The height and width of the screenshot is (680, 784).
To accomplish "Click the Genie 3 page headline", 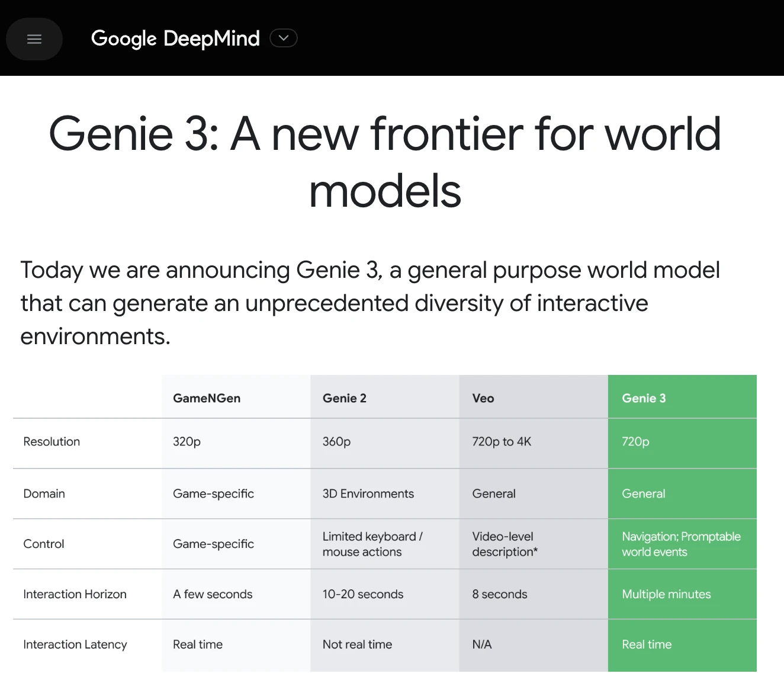I will tap(385, 162).
